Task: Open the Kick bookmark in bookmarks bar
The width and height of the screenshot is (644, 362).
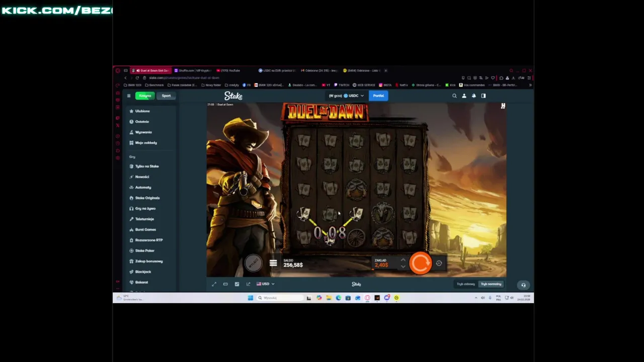Action: pos(450,85)
